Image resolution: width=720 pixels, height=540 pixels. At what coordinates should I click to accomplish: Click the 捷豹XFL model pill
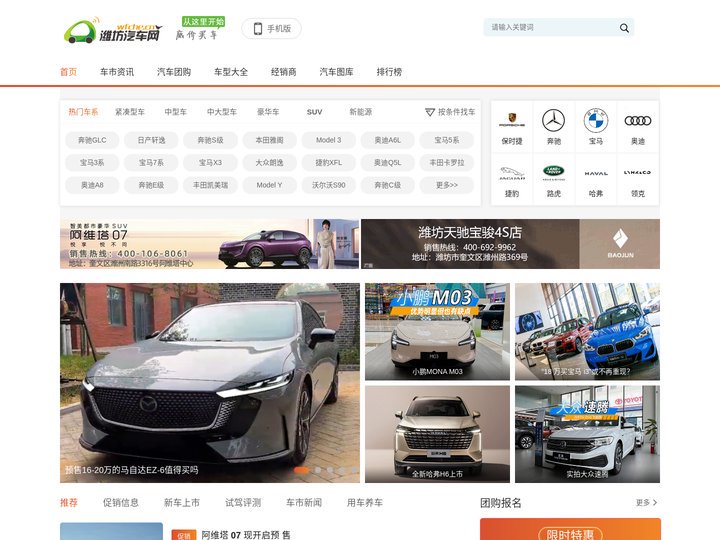329,163
